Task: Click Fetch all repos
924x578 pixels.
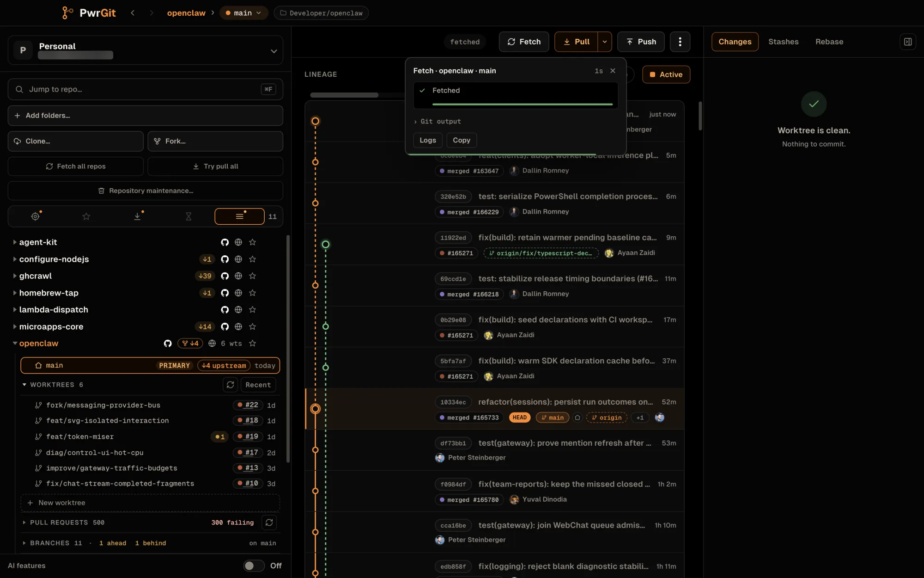Action: click(x=76, y=166)
